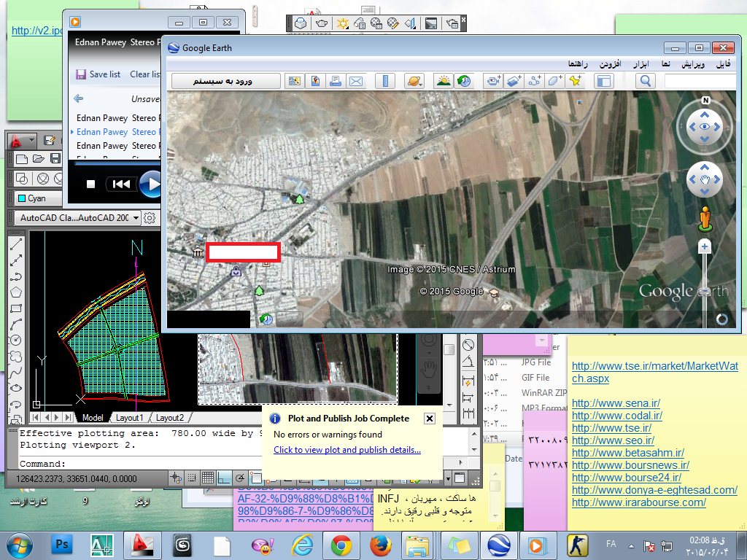Viewport: 747px width, 560px height.
Task: Click the workspace settings gear icon
Action: click(x=150, y=218)
